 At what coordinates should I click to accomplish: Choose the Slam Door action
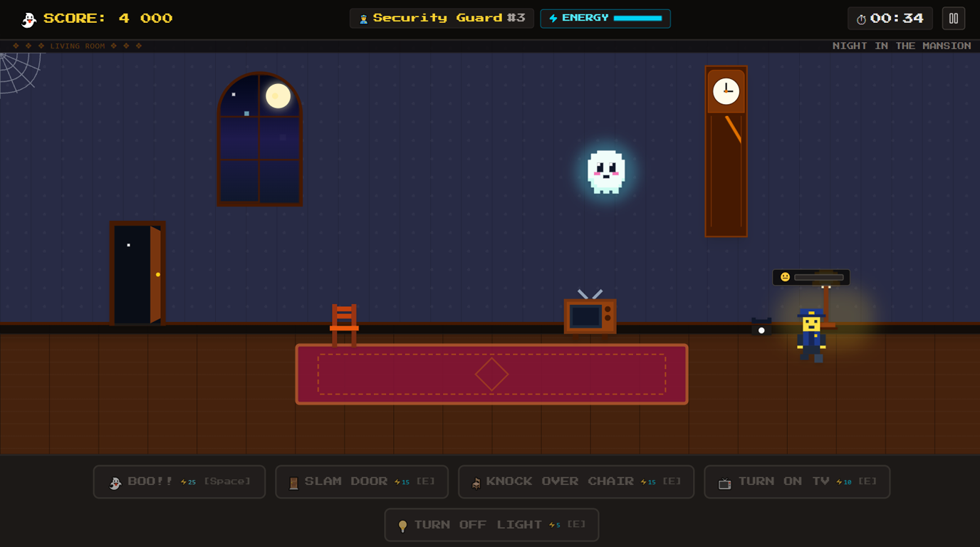tap(362, 482)
